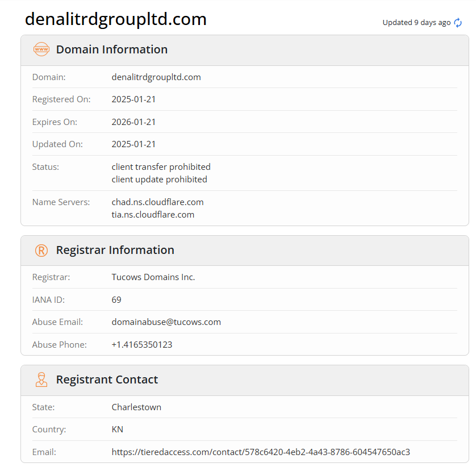
Task: Click the refresh icon beside Updated 9 days ago
Action: (458, 23)
